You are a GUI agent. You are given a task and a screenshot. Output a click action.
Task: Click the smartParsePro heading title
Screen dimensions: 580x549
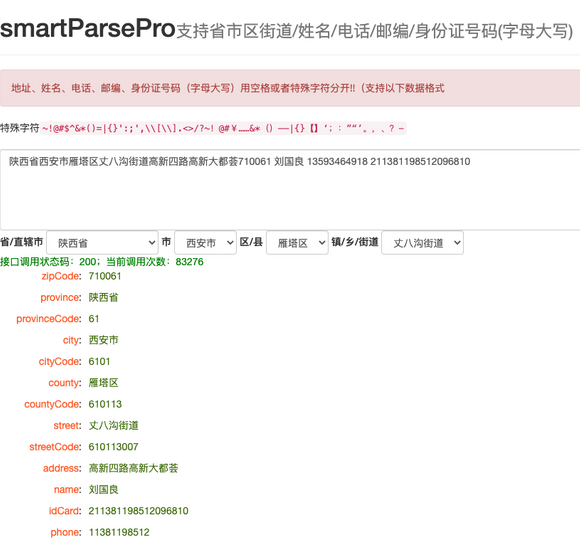coord(87,28)
